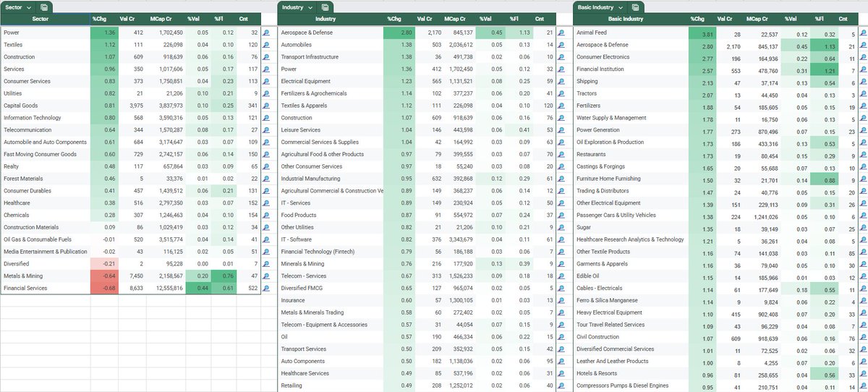This screenshot has width=868, height=392.
Task: Click the magnifier icon for the Textiles sector row
Action: [x=266, y=45]
